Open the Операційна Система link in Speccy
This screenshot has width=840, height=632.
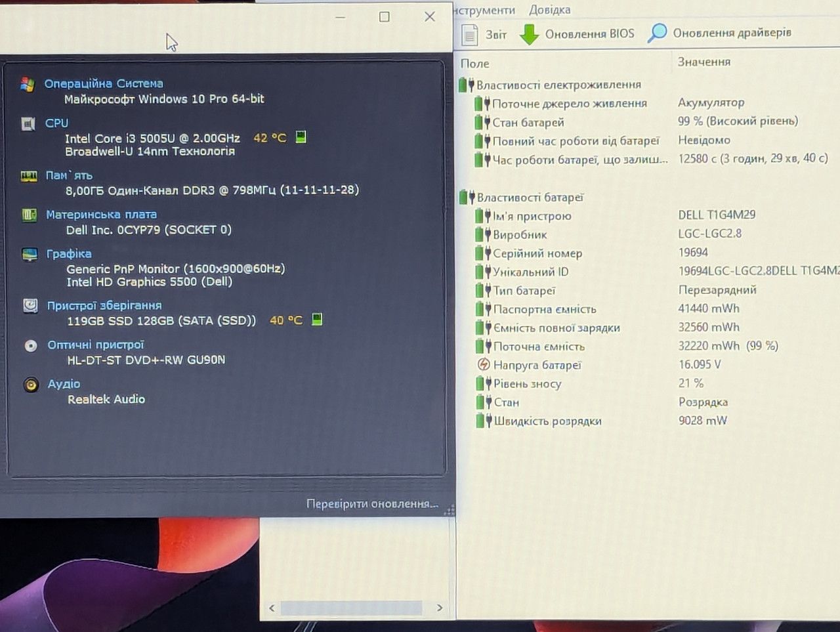point(104,83)
